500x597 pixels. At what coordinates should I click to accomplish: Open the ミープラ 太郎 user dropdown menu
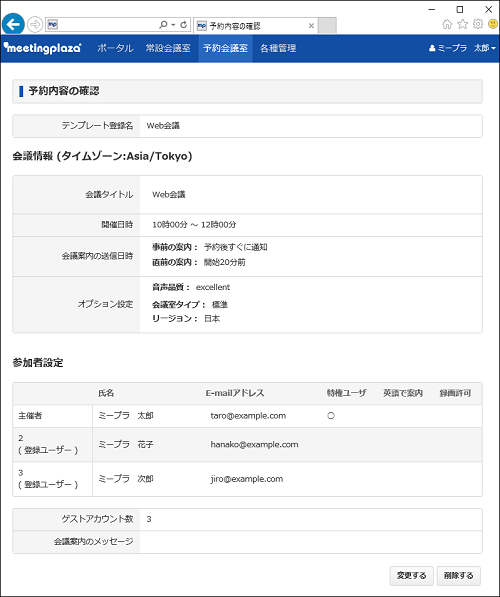[x=462, y=48]
